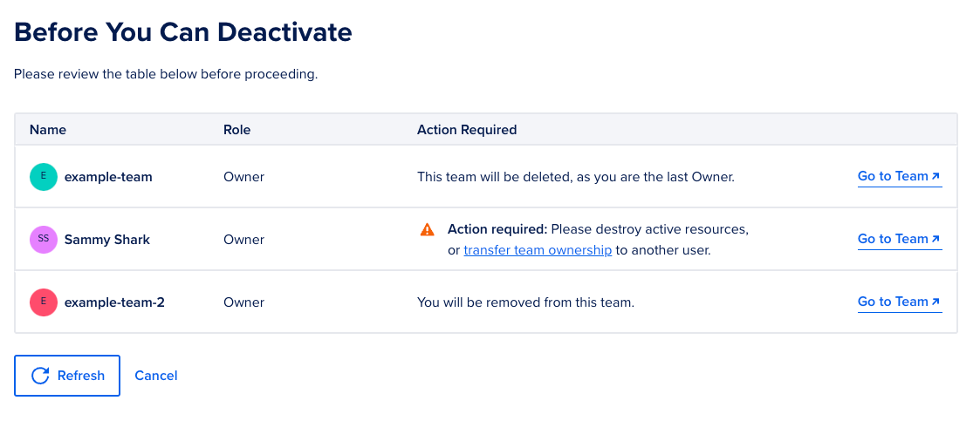Cancel the deactivation process
980x421 pixels.
156,376
